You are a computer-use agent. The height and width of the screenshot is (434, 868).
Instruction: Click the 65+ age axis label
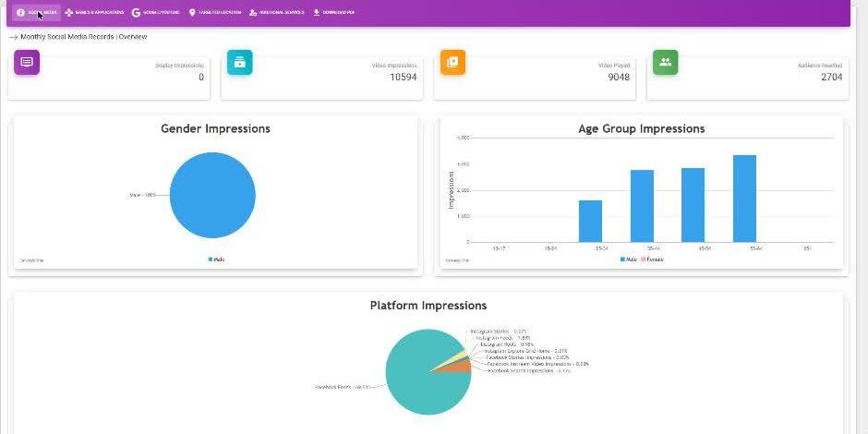click(x=807, y=248)
